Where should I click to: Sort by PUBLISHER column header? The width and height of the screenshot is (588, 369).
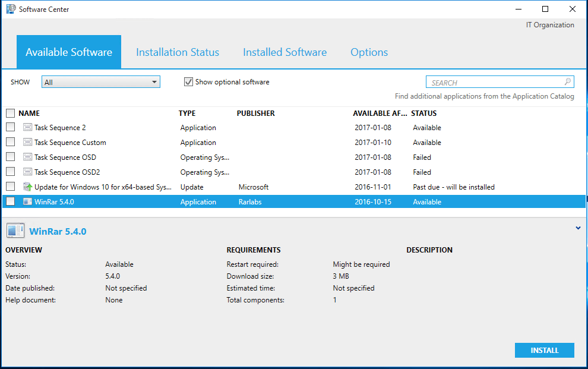256,113
